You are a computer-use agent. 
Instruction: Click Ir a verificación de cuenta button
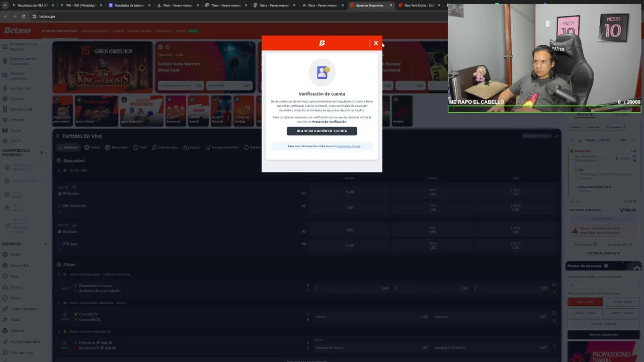(322, 131)
